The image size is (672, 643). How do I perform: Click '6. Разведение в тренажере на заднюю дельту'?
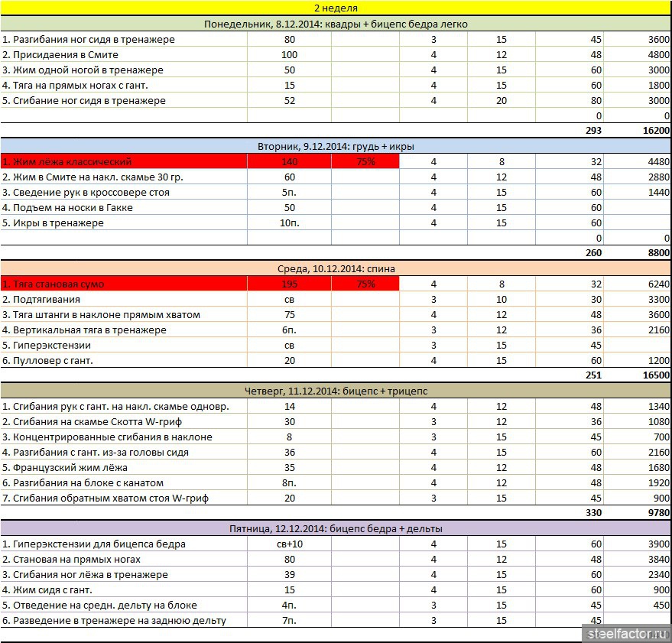coord(124,621)
